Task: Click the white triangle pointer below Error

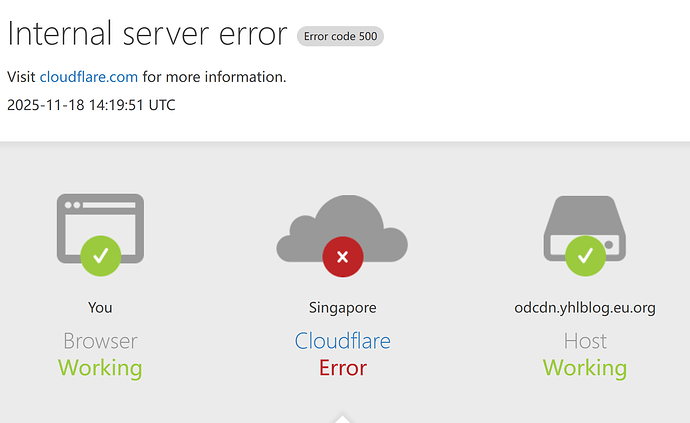Action: point(342,417)
